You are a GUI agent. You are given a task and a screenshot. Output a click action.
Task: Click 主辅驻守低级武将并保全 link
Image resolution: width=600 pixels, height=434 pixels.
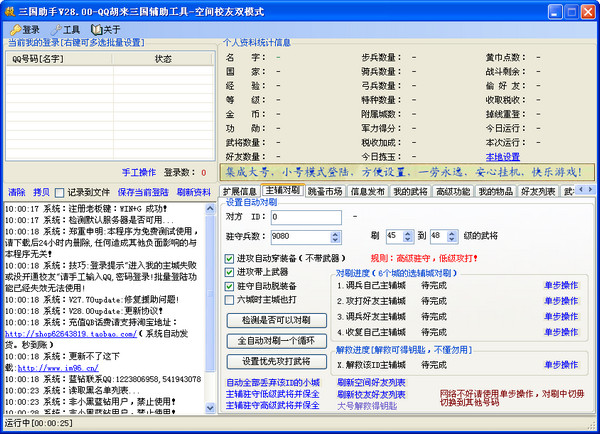click(x=273, y=394)
